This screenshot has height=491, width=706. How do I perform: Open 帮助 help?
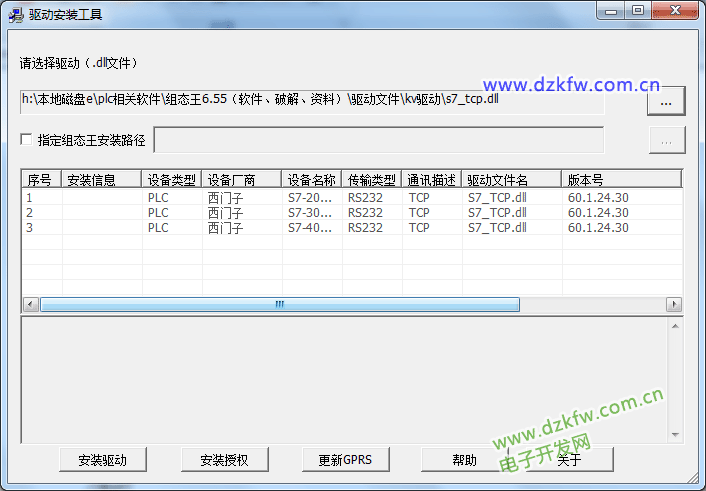[x=464, y=459]
